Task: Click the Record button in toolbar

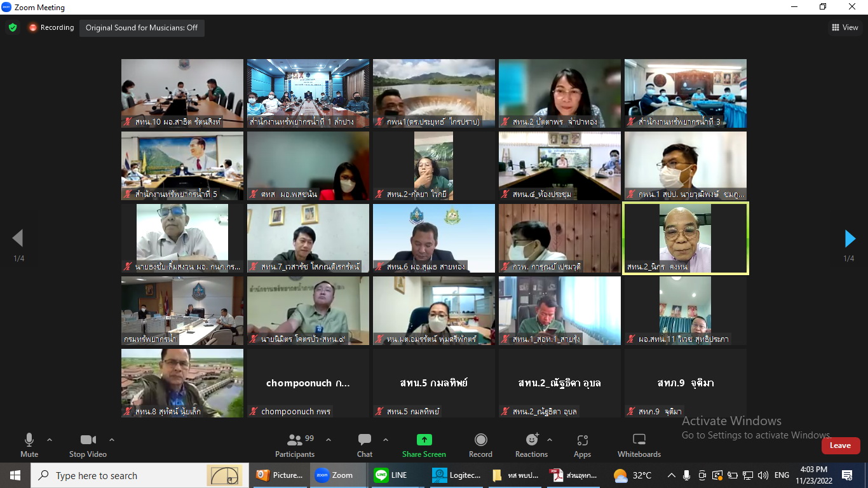Action: (481, 445)
